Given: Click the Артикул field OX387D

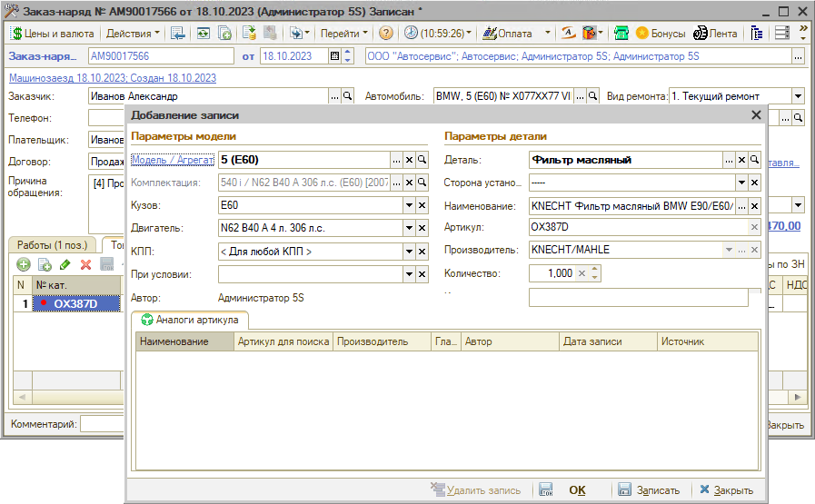Looking at the screenshot, I should point(638,227).
